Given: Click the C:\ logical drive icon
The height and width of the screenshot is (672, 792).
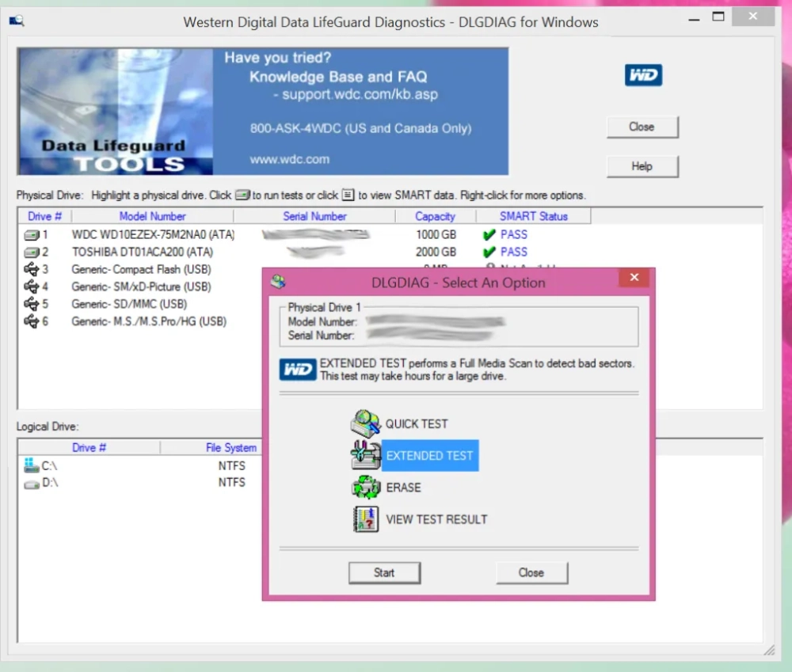Looking at the screenshot, I should pyautogui.click(x=32, y=465).
